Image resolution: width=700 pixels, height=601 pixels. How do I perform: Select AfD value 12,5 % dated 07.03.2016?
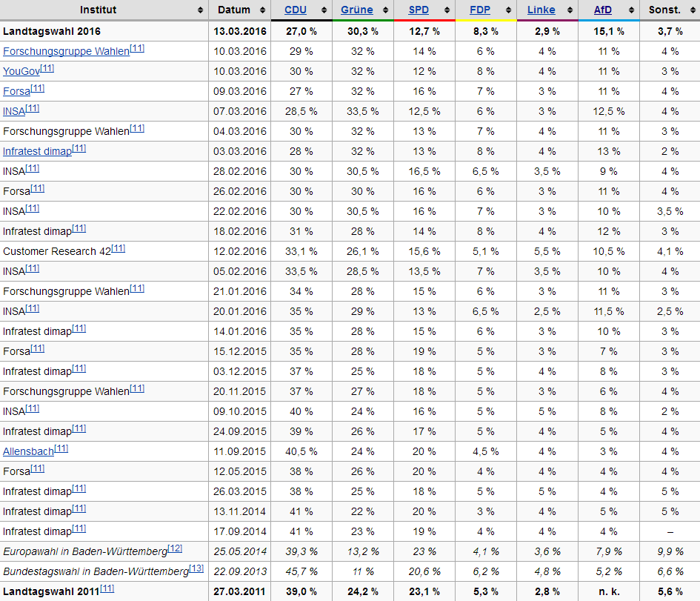pos(609,112)
